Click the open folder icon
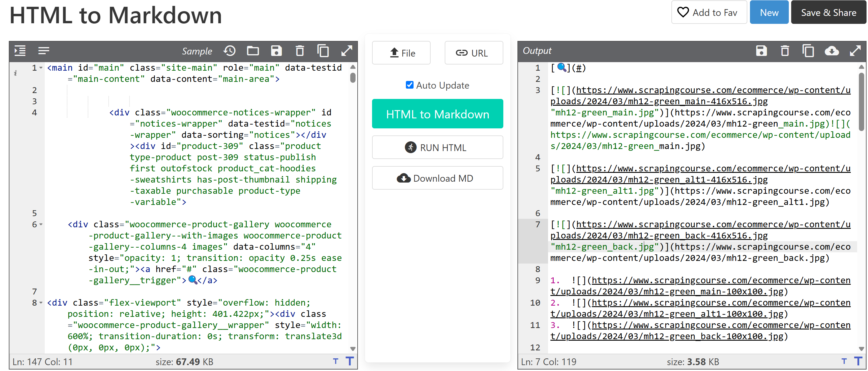 click(x=253, y=51)
